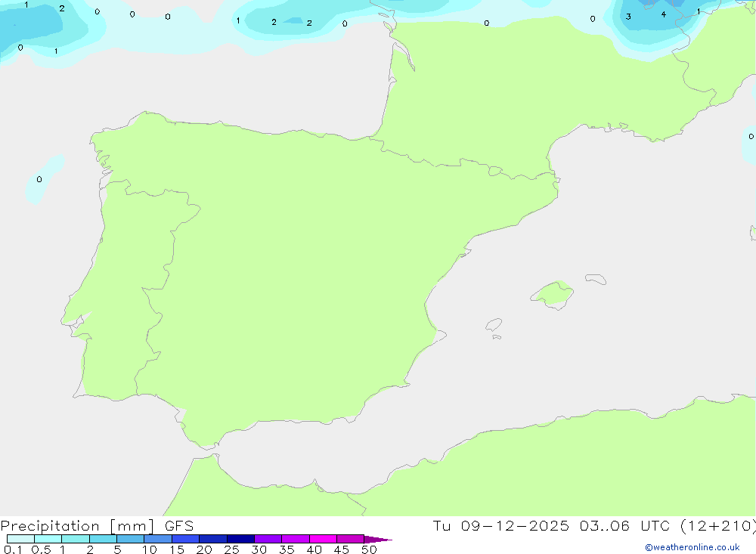Click the legend label '20'
Screen dimensions: 756x554
[x=204, y=549]
